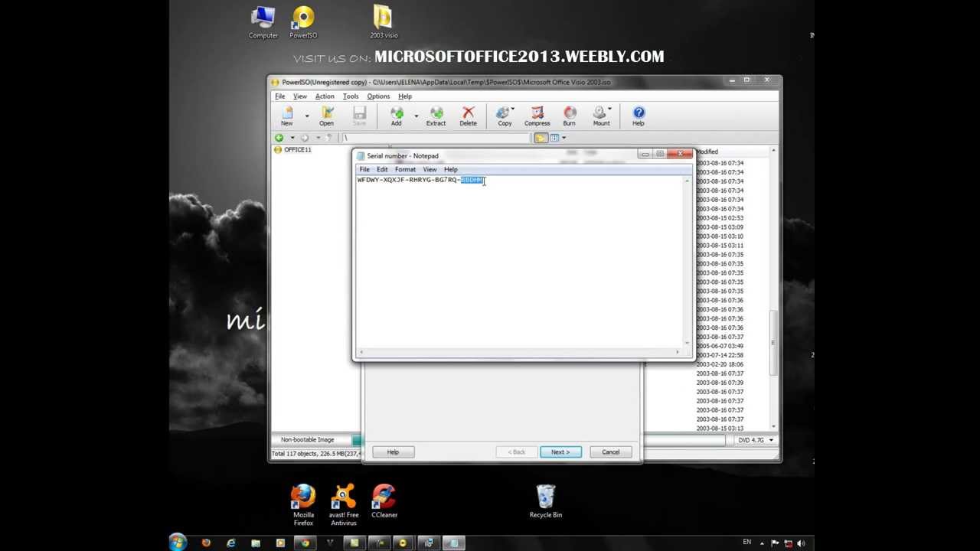Open the New button dropdown arrow in PowerISO
This screenshot has width=980, height=551.
coord(307,116)
